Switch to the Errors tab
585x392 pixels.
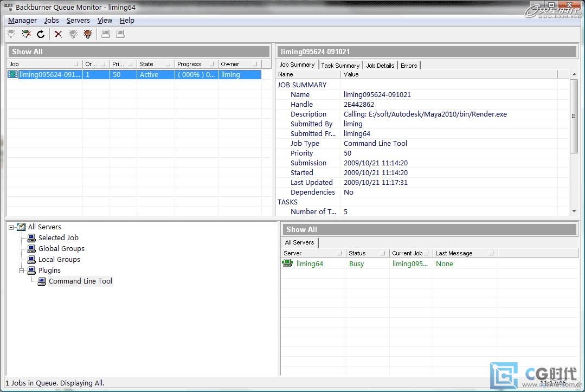click(409, 65)
